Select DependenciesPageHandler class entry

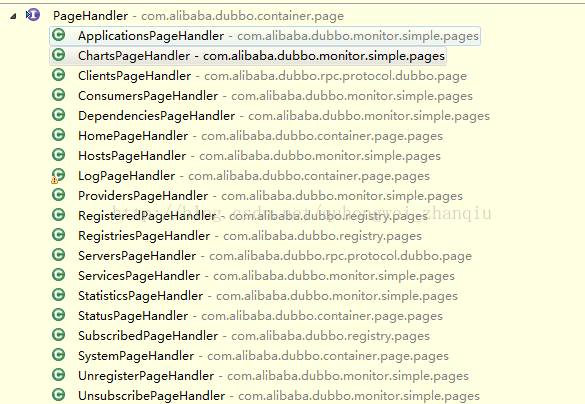coord(284,116)
